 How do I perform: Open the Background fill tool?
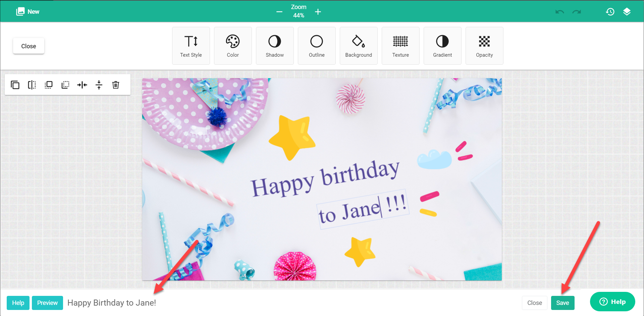tap(359, 46)
